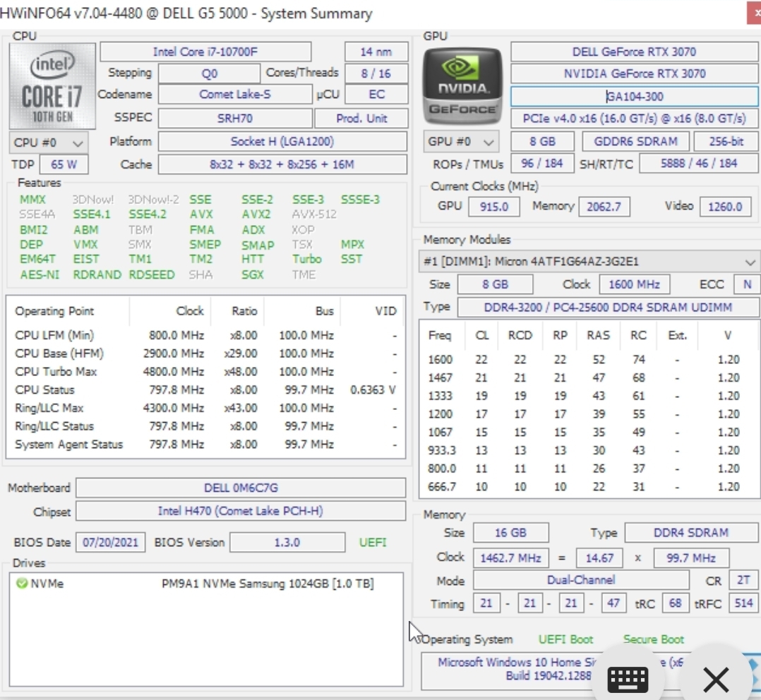Screen dimensions: 761x700
Task: Click the CPU Turbo Max row
Action: [206, 372]
